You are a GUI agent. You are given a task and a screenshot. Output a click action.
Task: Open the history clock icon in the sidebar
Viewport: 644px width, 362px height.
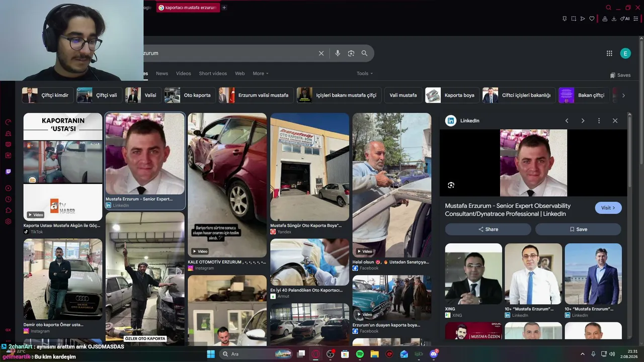tap(8, 199)
